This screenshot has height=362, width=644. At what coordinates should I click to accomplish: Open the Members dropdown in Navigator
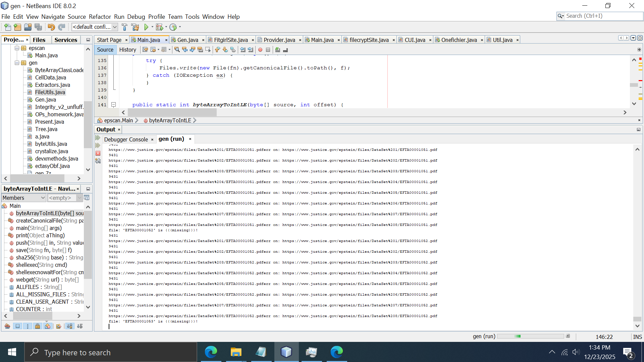(x=24, y=198)
